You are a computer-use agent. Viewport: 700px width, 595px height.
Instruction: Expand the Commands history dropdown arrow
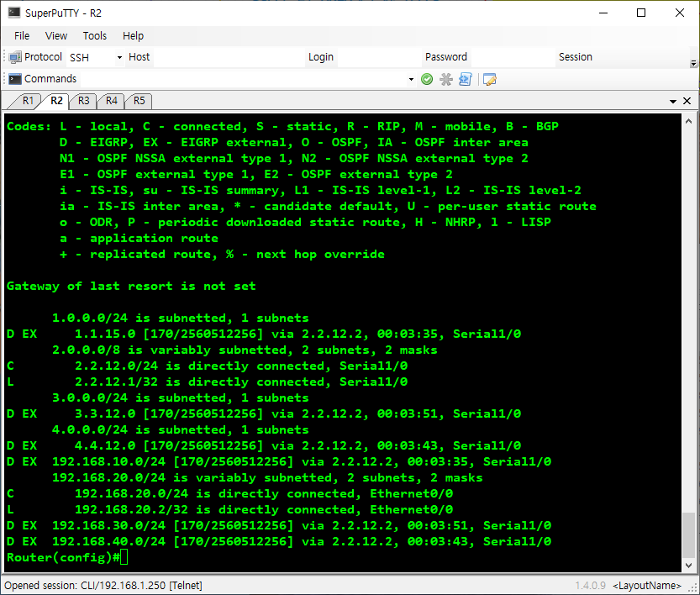point(411,80)
